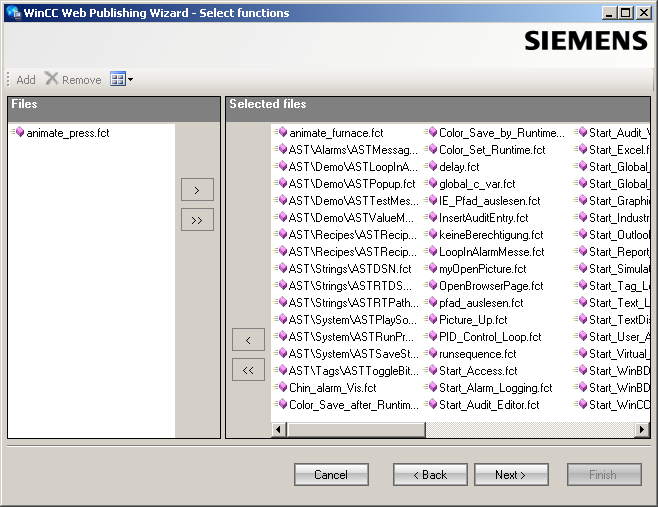This screenshot has width=658, height=507.
Task: Click the view layout icon in toolbar
Action: pyautogui.click(x=117, y=79)
